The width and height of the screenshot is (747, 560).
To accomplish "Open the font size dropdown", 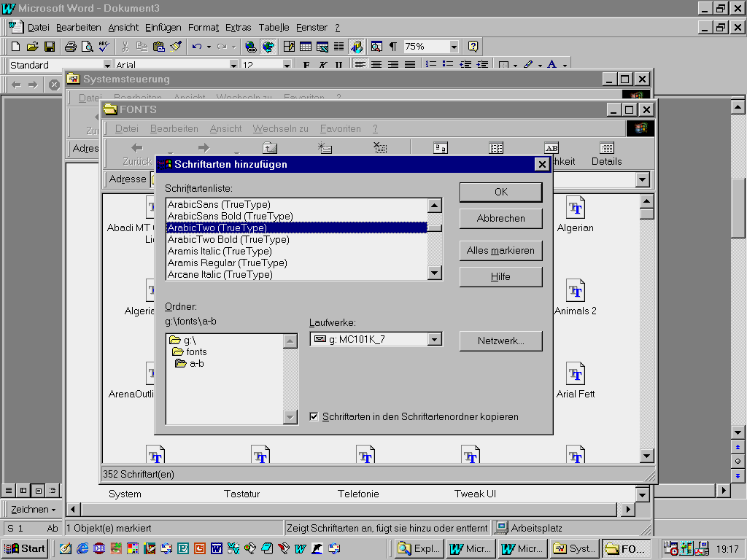I will click(287, 65).
